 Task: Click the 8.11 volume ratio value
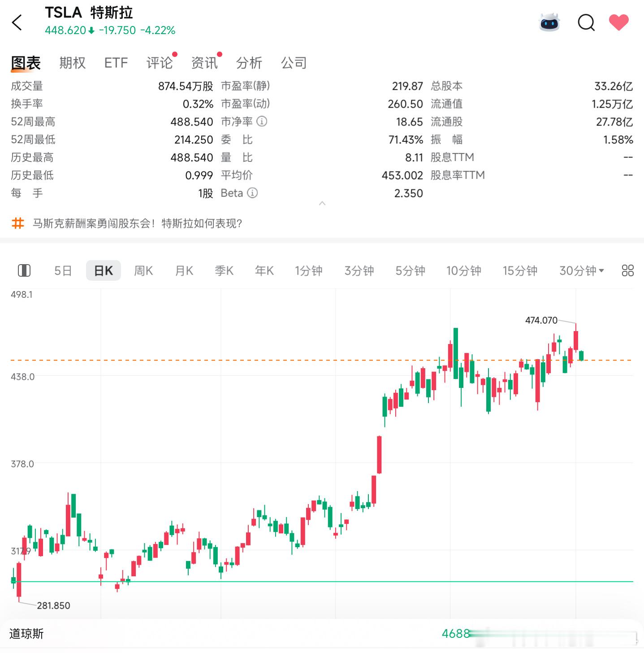click(x=414, y=158)
